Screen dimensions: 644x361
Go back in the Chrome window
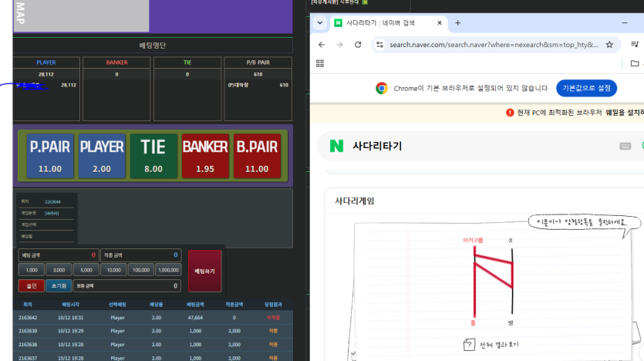click(322, 45)
